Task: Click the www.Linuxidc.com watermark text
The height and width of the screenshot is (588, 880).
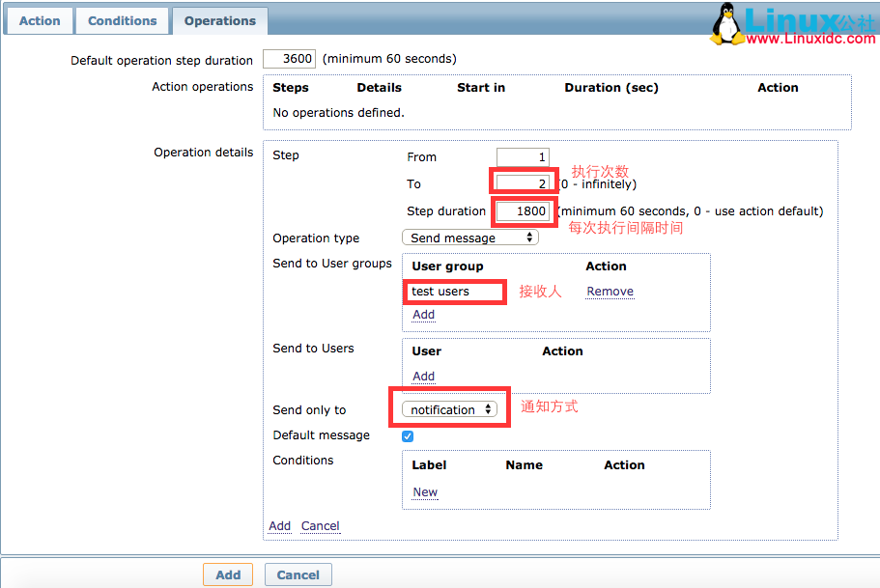Action: click(810, 39)
